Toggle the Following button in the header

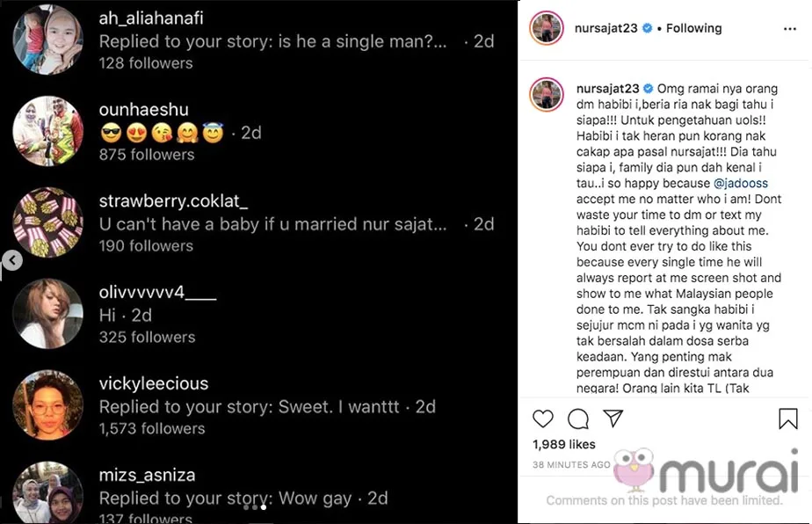[x=693, y=28]
